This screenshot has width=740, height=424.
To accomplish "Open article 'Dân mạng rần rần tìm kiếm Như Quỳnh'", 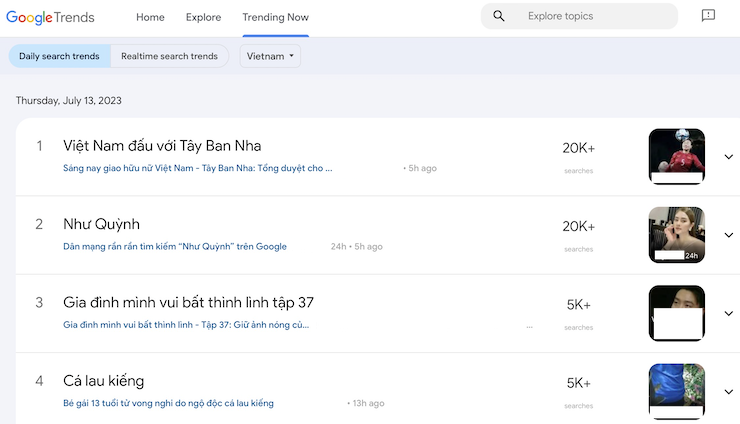I will [175, 246].
